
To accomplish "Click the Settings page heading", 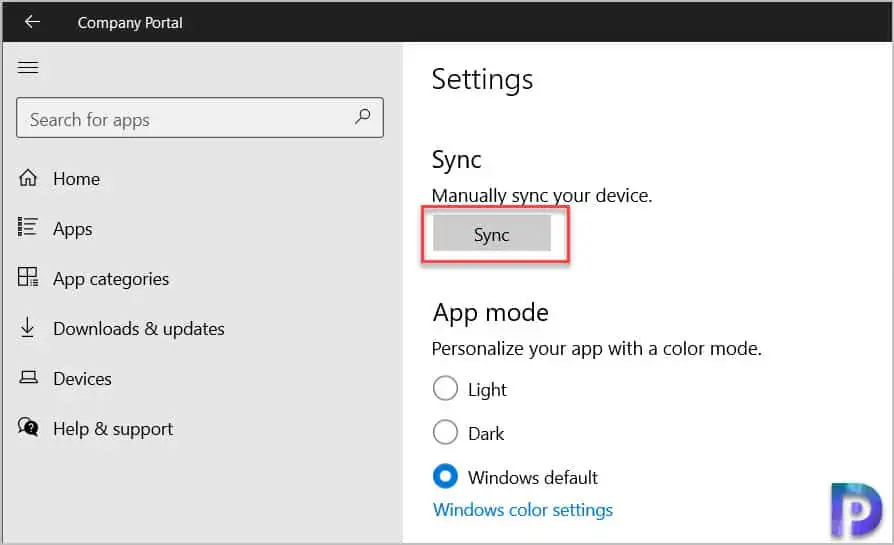I will pyautogui.click(x=482, y=80).
